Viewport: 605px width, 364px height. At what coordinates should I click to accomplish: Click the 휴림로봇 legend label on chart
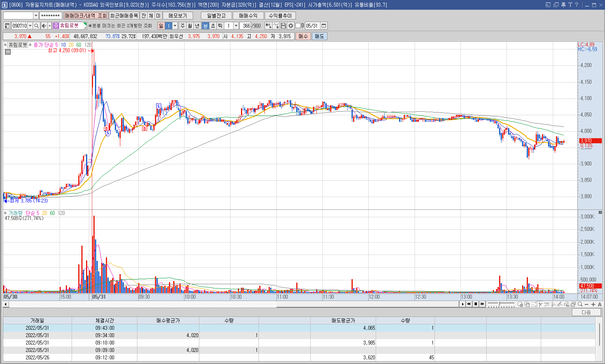point(18,45)
